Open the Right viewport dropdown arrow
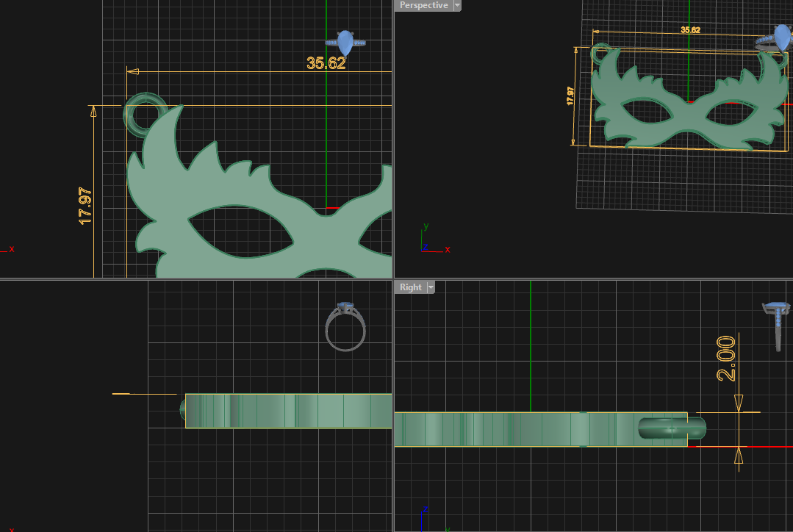This screenshot has height=532, width=793. click(x=431, y=287)
